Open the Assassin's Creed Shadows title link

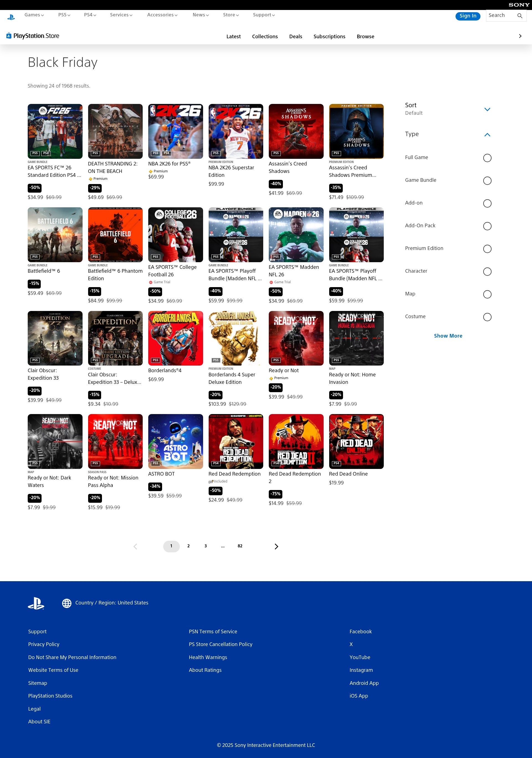(x=287, y=167)
